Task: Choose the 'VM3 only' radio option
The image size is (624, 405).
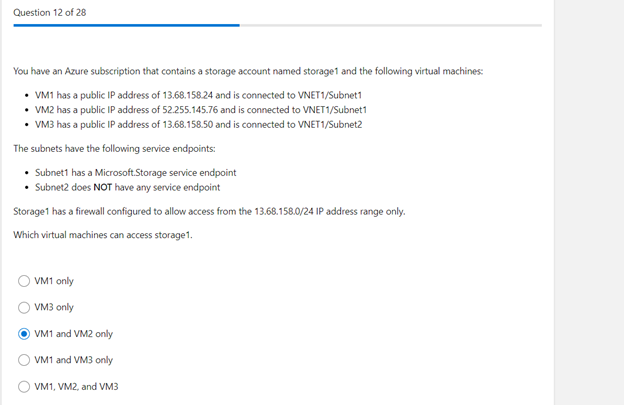Action: coord(24,307)
